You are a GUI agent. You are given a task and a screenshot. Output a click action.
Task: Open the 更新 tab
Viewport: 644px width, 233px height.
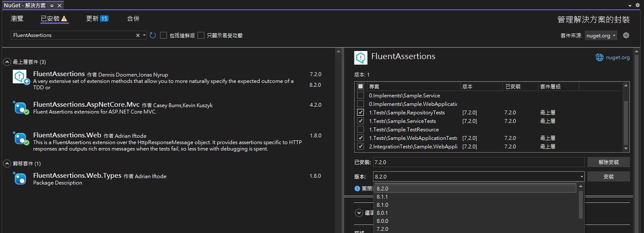point(97,19)
